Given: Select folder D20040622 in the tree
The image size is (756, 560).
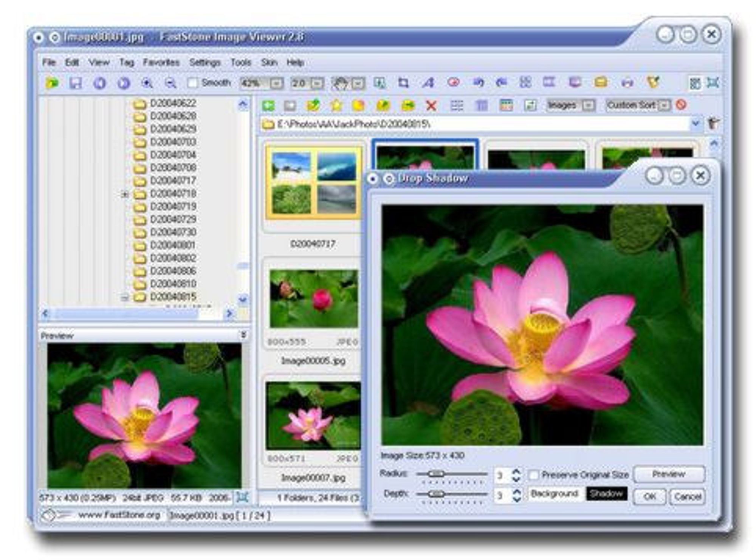Looking at the screenshot, I should pos(173,103).
